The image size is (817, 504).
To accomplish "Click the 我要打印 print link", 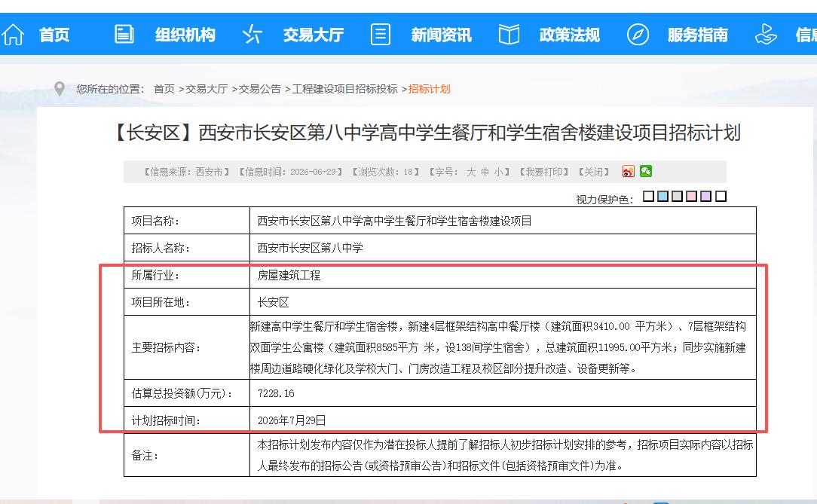I will click(544, 172).
